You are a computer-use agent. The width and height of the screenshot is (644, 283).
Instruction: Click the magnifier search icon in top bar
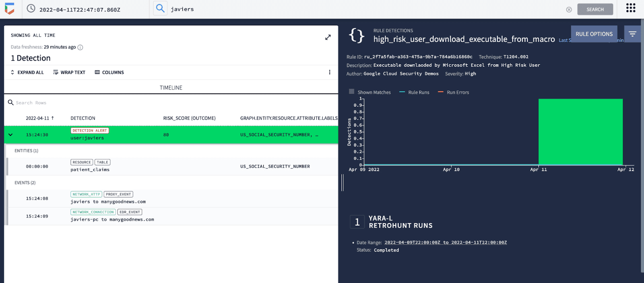(160, 8)
